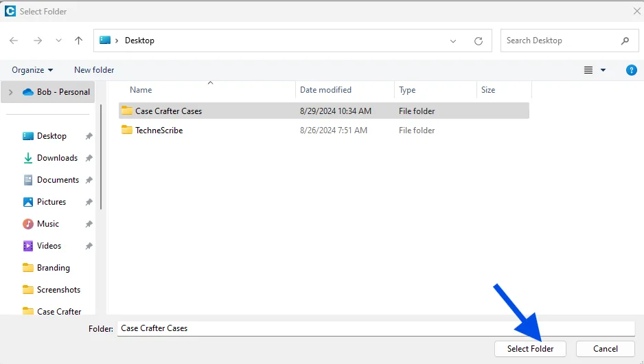Cancel the Select Folder dialog
Image resolution: width=644 pixels, height=364 pixels.
(606, 349)
